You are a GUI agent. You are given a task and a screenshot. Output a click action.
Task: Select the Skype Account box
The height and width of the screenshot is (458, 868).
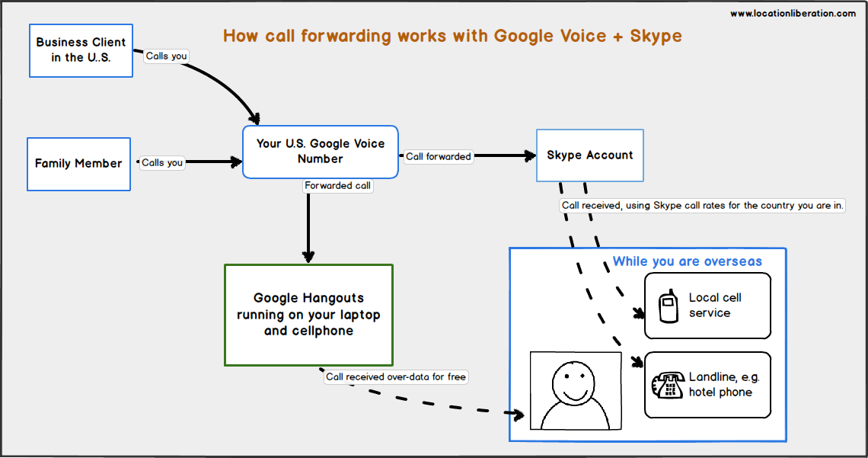click(x=590, y=155)
